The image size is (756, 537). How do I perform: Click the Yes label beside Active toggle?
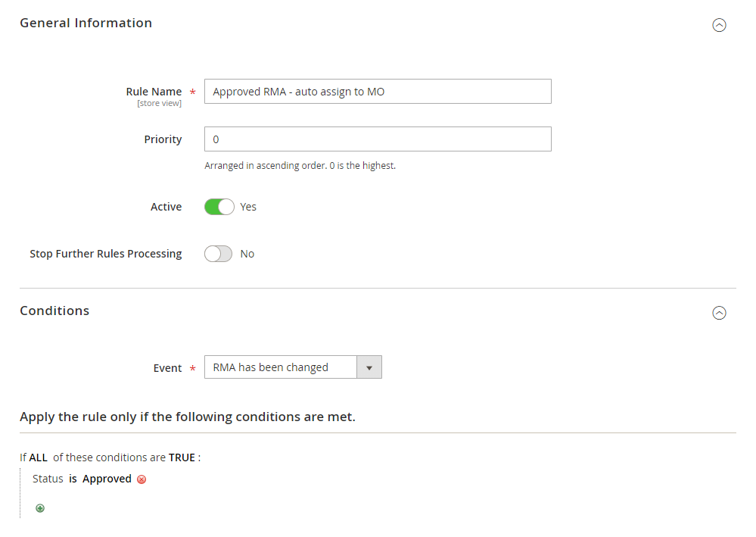tap(248, 207)
